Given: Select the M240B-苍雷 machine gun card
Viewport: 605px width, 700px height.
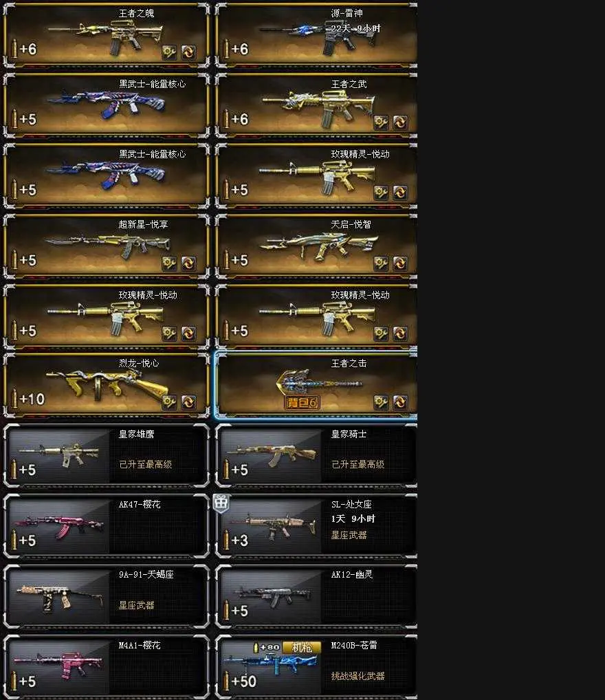Looking at the screenshot, I should 316,666.
